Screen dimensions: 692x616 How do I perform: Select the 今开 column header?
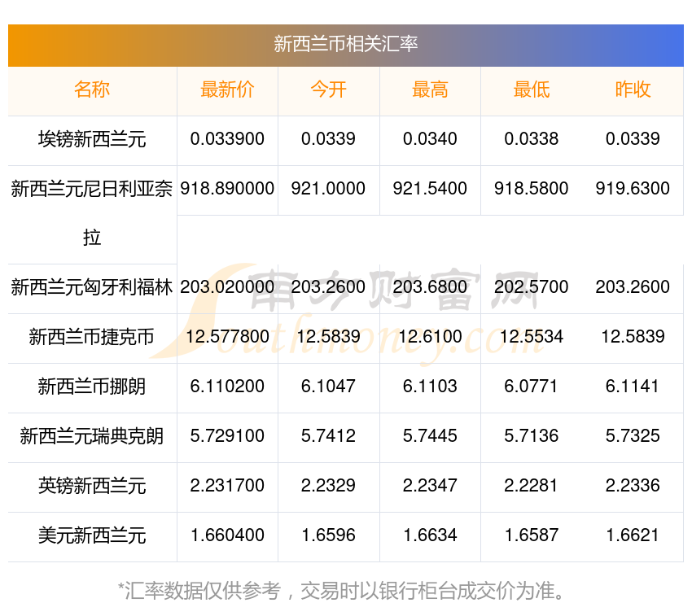pos(328,90)
